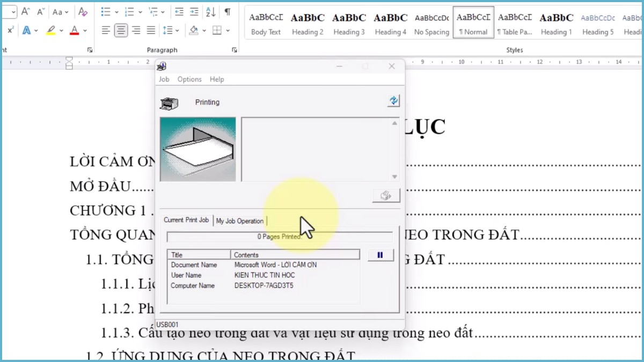Viewport: 644px width, 362px height.
Task: Click the Shading bucket icon
Action: (193, 31)
